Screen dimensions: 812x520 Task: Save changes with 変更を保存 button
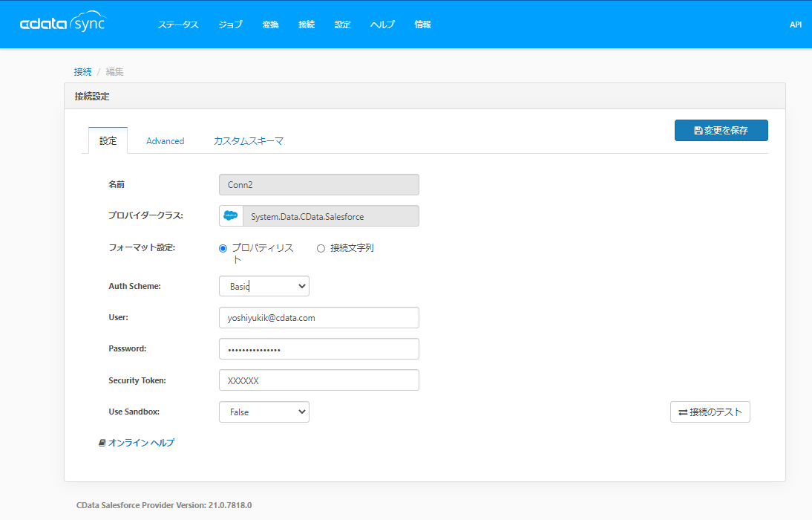coord(721,130)
